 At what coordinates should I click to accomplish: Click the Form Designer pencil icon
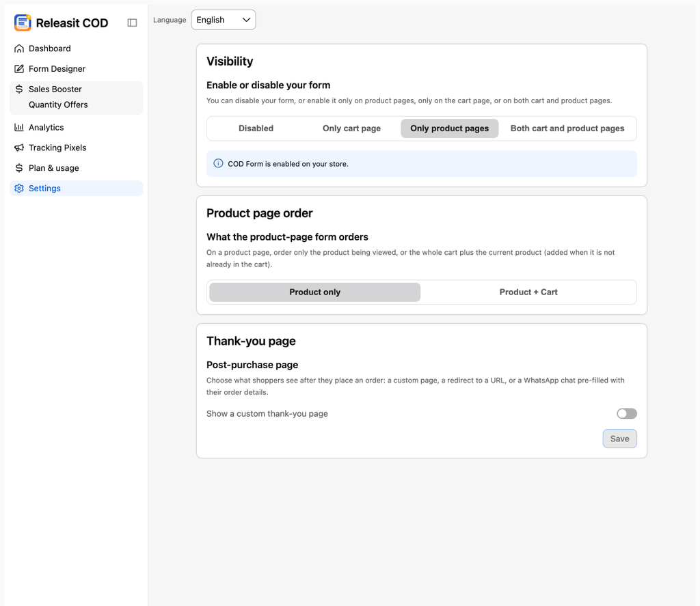(19, 69)
